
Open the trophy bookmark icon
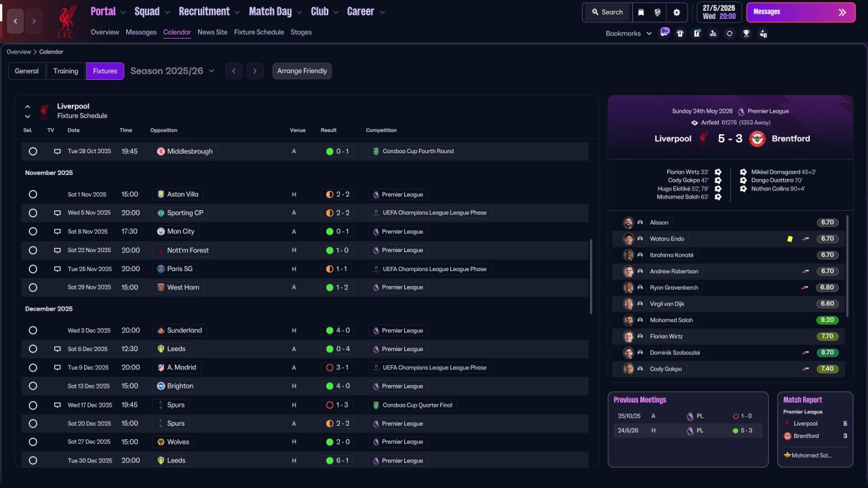tap(746, 33)
